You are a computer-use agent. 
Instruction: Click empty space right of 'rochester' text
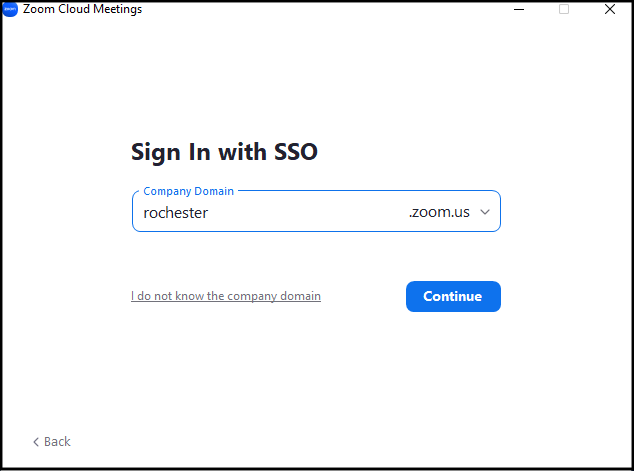coord(307,213)
